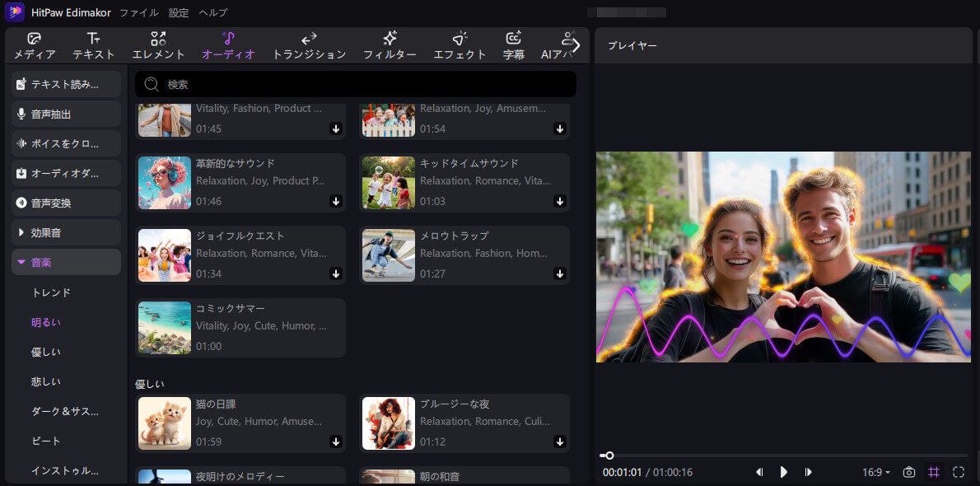
Task: Toggle the player grid overlay
Action: pos(934,472)
